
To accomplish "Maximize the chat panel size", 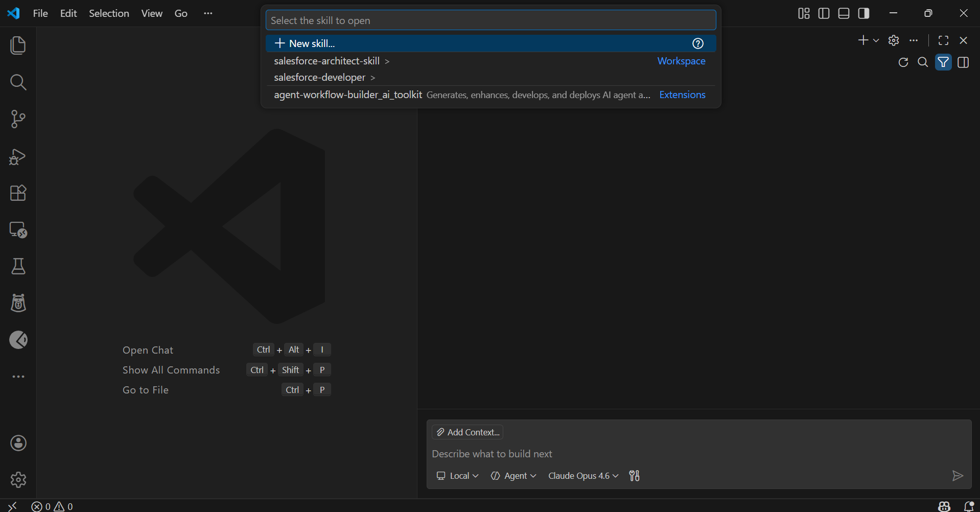I will pos(943,40).
